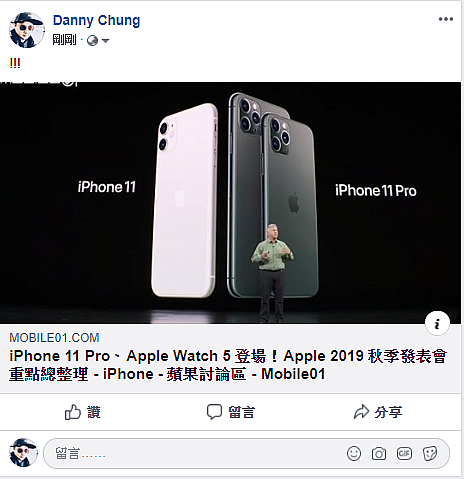Insert an emoji with the smiley icon

(x=354, y=454)
